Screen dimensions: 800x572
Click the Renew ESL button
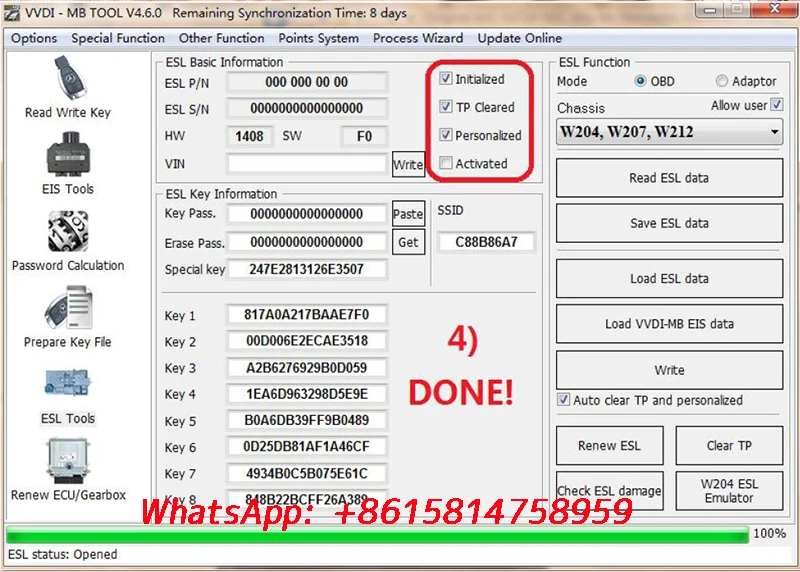[610, 445]
